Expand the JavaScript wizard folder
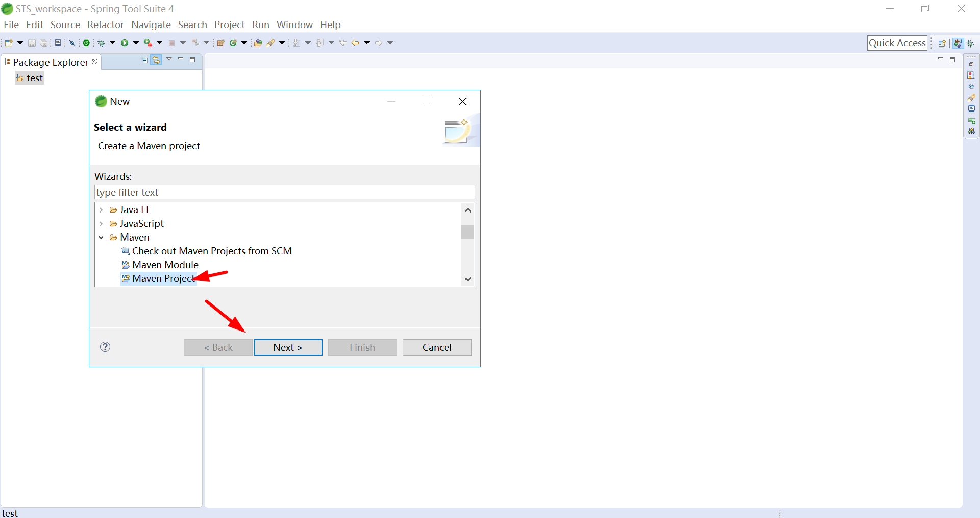Screen dimensions: 980x518 [x=101, y=224]
